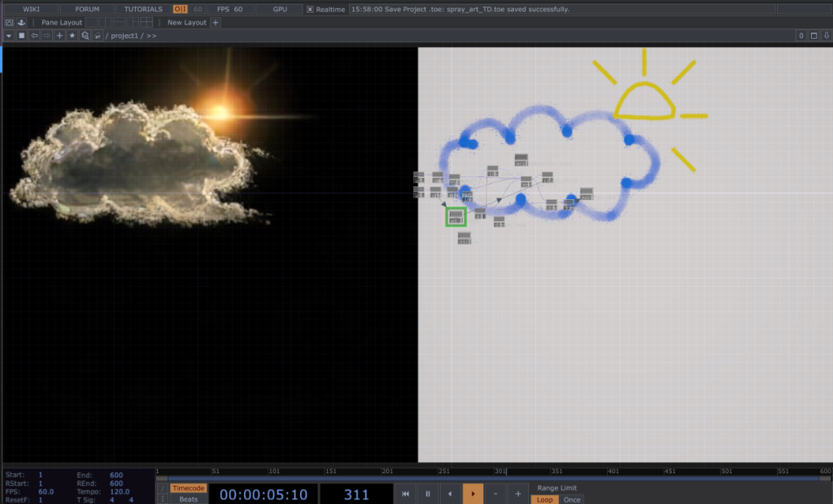Screen dimensions: 833x504
Task: Uncheck the Realtime checkbox
Action: (310, 10)
